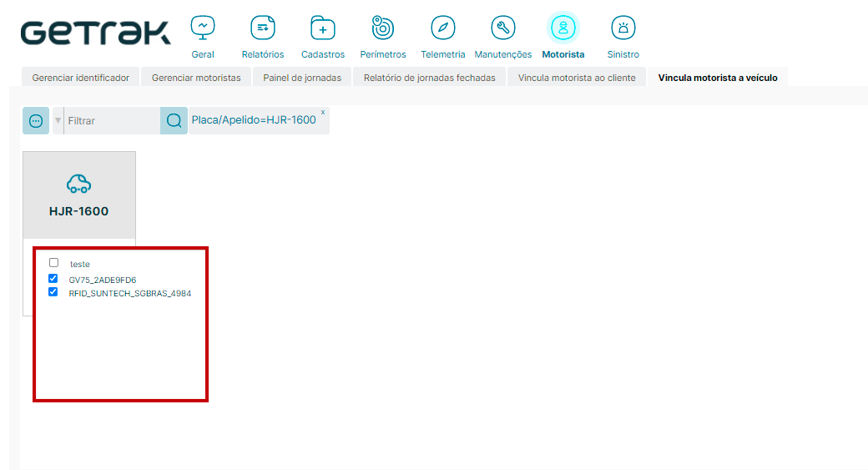The width and height of the screenshot is (868, 470).
Task: Uncheck the RFID_SUNTECH_SGBRAS_4984 checkbox
Action: pyautogui.click(x=53, y=292)
